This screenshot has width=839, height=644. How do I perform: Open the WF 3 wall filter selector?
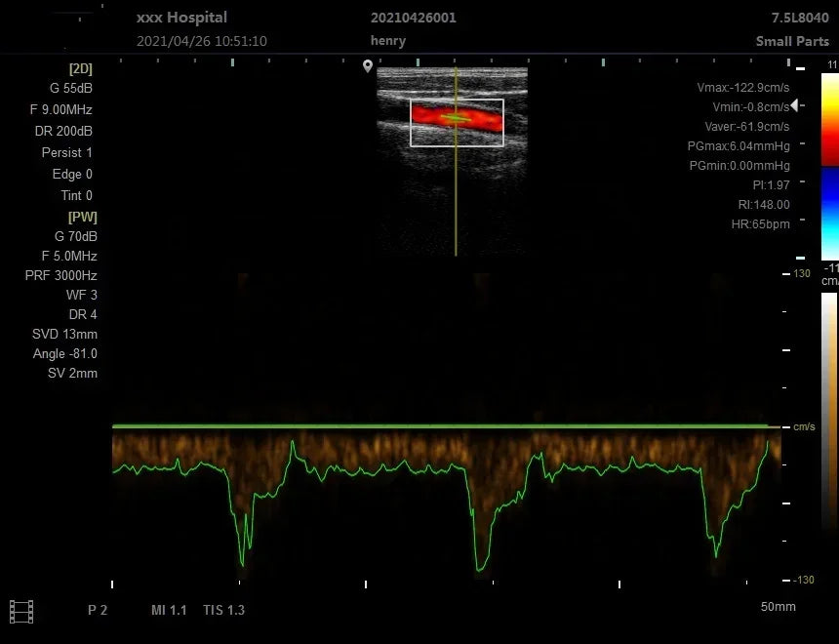81,295
